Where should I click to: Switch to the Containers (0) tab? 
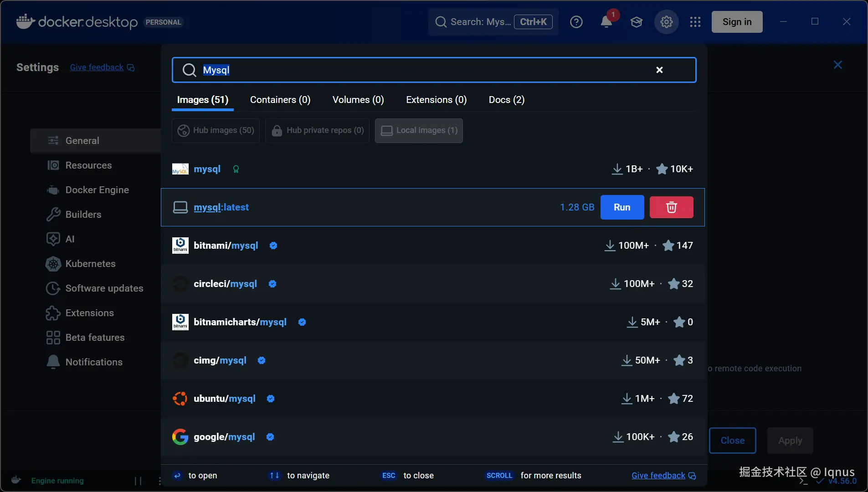click(x=280, y=100)
